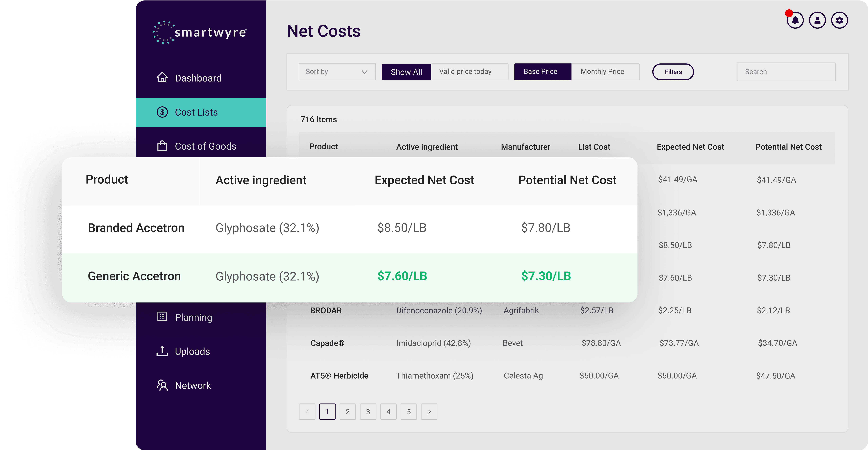The image size is (868, 450).
Task: Click the Dashboard home icon
Action: point(162,77)
